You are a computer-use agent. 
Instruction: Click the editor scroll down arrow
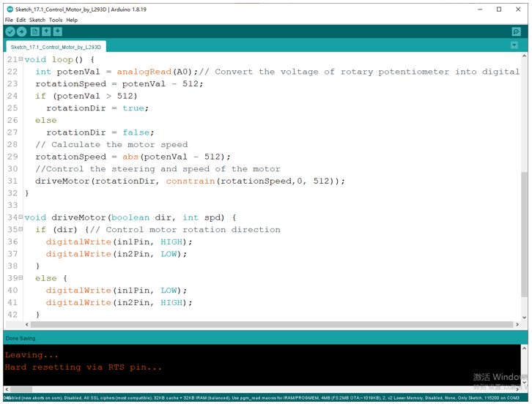coord(525,318)
